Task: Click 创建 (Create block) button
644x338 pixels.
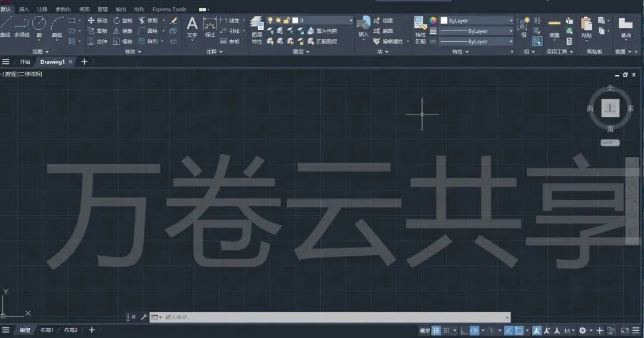Action: (x=383, y=20)
